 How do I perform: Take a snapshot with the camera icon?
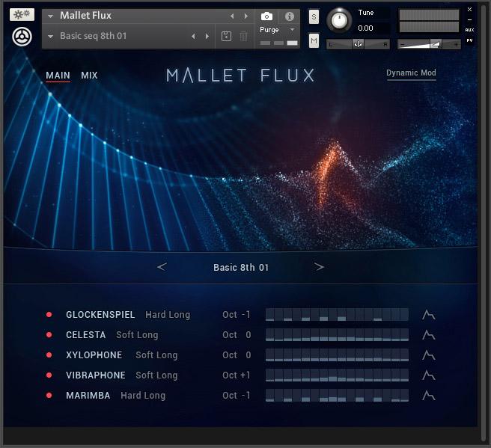(266, 16)
